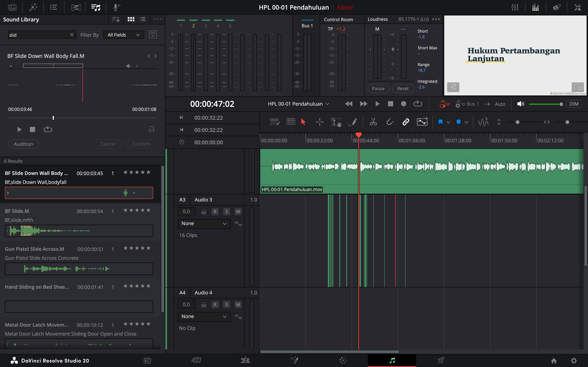Switch to the Fairlight page tab
The height and width of the screenshot is (367, 588).
pos(392,360)
